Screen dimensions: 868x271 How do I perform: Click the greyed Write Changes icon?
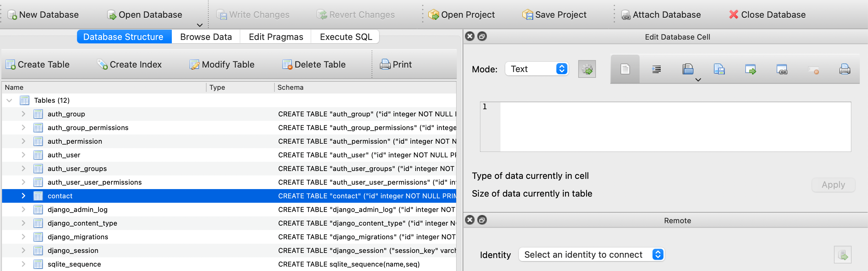click(x=222, y=15)
